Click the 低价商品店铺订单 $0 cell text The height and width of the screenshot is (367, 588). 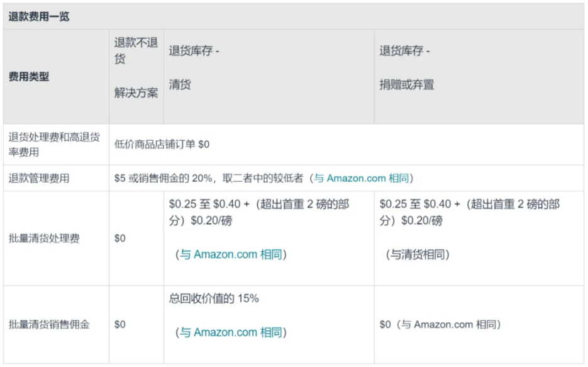pos(162,144)
